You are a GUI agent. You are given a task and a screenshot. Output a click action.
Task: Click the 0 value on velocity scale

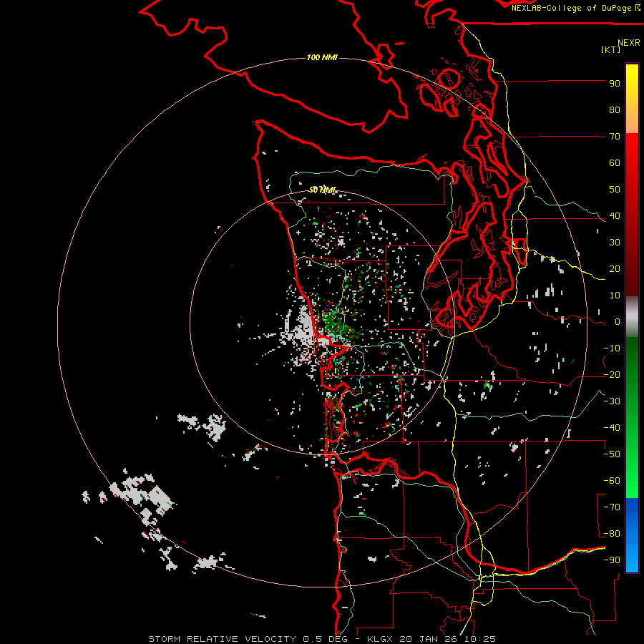click(x=618, y=321)
